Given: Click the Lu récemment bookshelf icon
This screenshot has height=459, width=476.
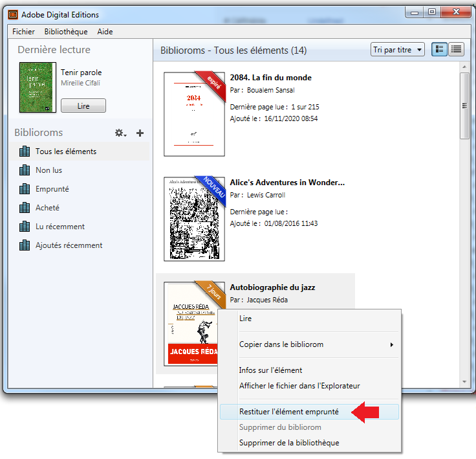Looking at the screenshot, I should 25,227.
